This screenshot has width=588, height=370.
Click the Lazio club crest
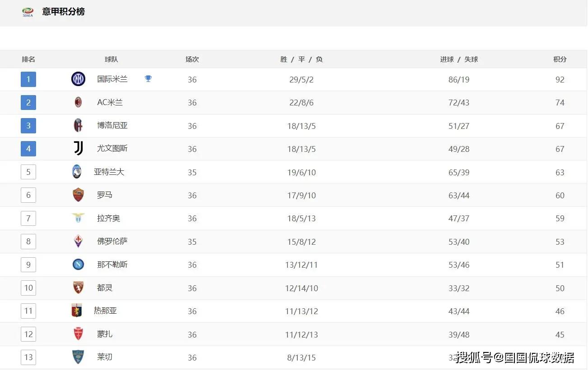78,218
